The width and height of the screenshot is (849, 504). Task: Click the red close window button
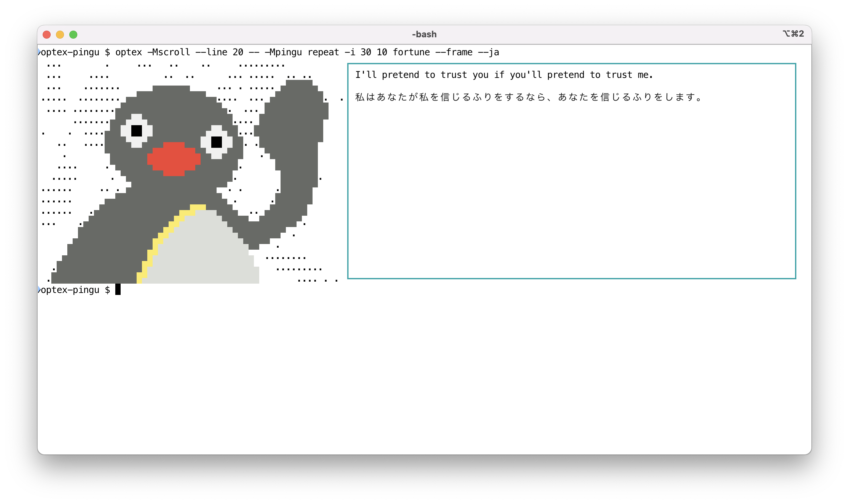(x=47, y=35)
